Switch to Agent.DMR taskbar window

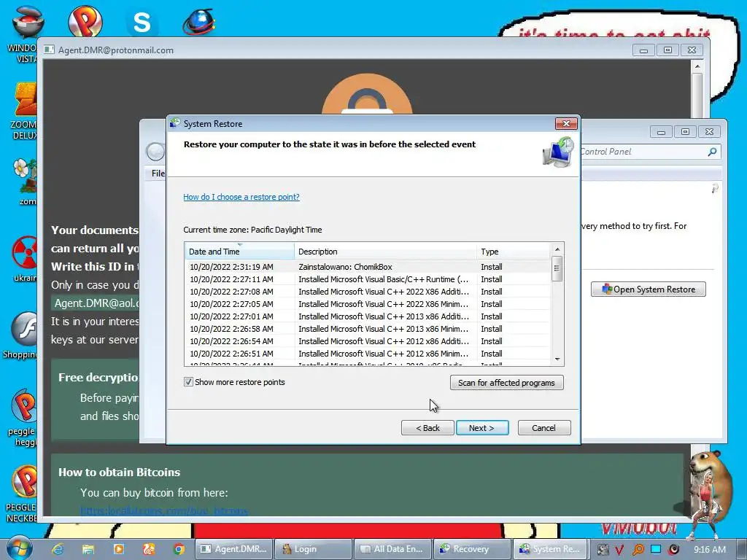[x=233, y=549]
